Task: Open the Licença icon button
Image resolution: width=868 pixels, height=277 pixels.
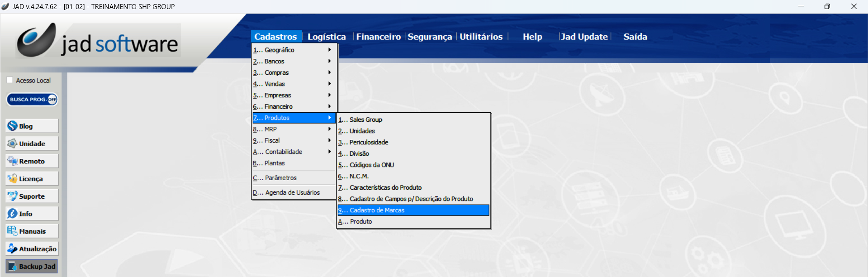Action: (32, 179)
